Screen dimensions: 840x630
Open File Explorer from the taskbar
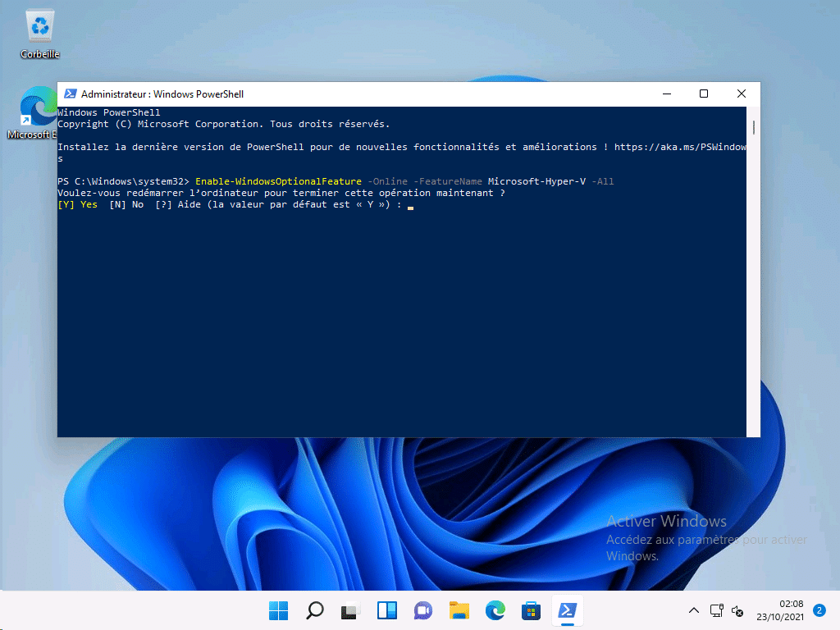tap(459, 610)
